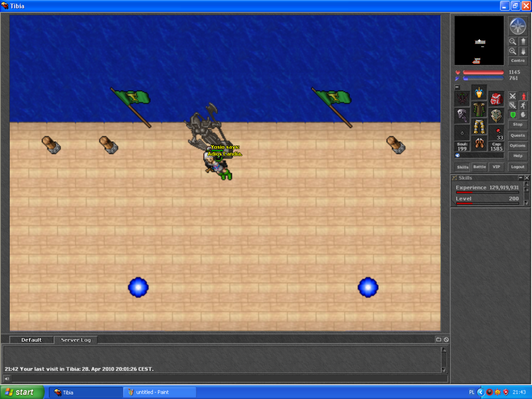The width and height of the screenshot is (532, 399).
Task: Open the Windows Start menu
Action: [x=22, y=392]
